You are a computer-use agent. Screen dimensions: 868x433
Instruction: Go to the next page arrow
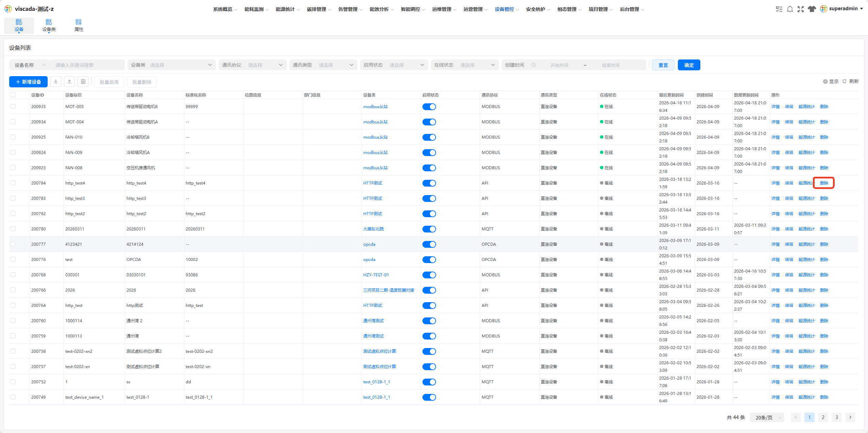850,417
